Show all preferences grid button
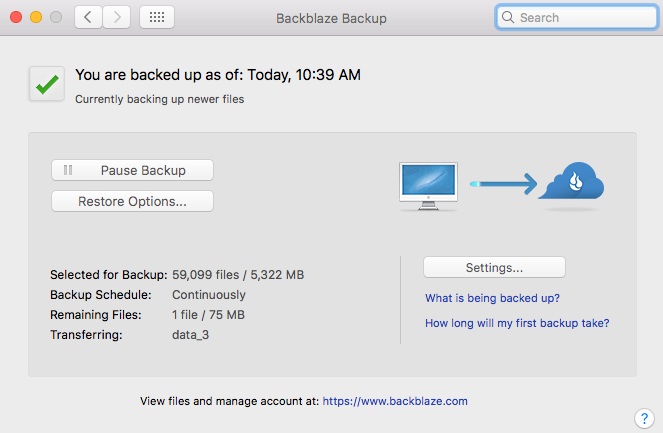This screenshot has height=433, width=663. click(x=157, y=17)
